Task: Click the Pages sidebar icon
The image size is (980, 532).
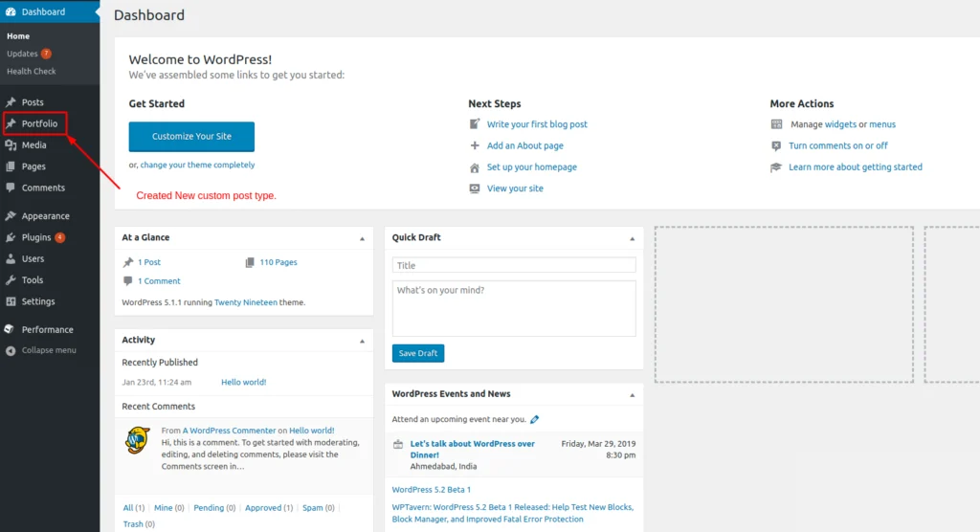Action: [11, 166]
